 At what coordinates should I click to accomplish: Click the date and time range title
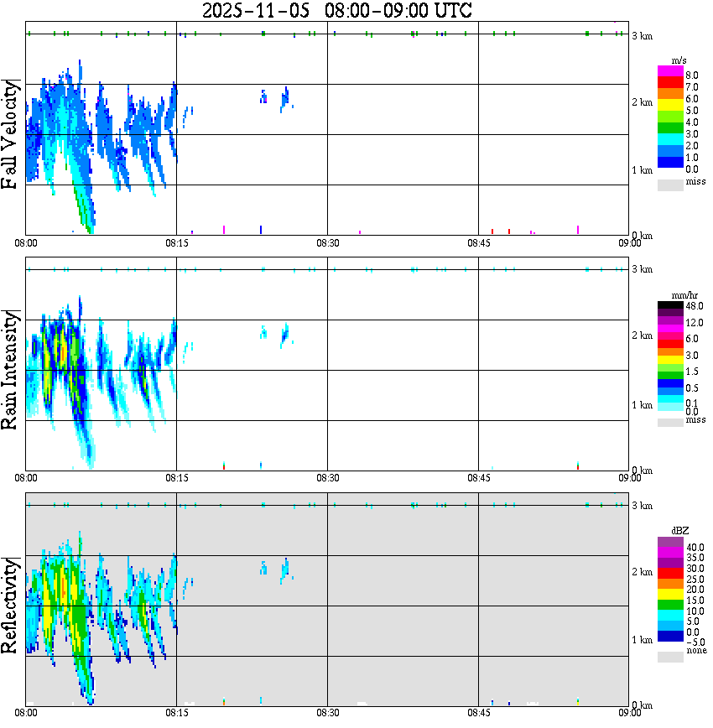point(336,11)
